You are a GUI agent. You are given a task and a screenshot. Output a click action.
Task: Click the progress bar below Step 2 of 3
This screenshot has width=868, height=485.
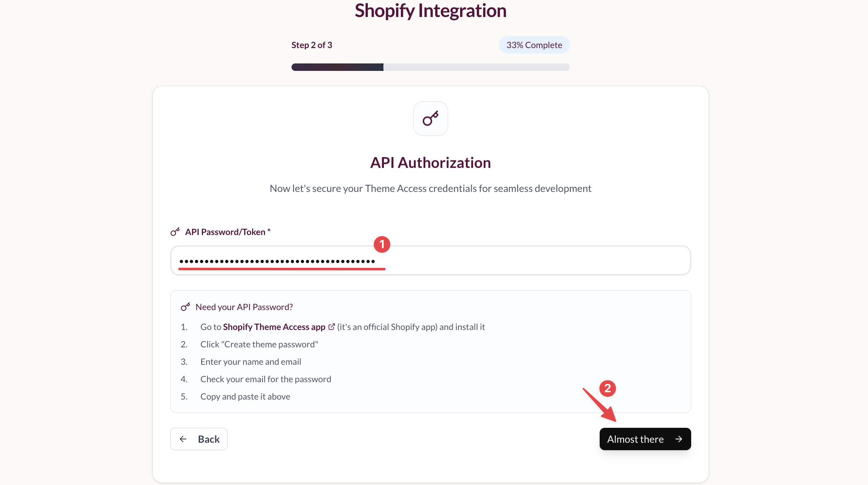[x=430, y=67]
